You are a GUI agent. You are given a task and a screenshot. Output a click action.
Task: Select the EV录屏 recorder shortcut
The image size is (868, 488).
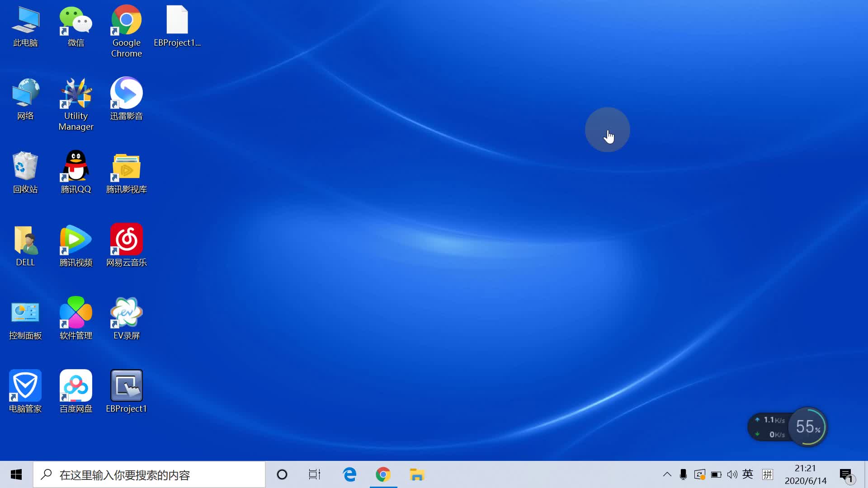pyautogui.click(x=127, y=319)
